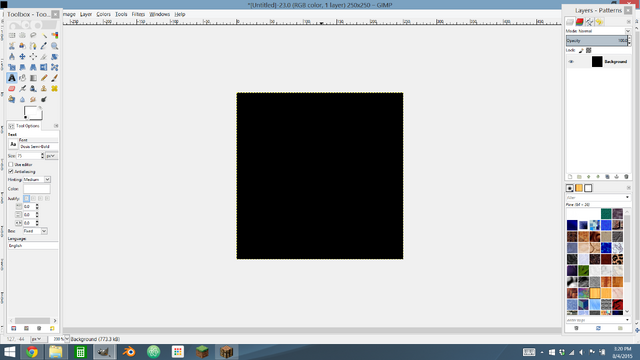Select the Select by Color tool
The height and width of the screenshot is (360, 640).
tap(54, 35)
